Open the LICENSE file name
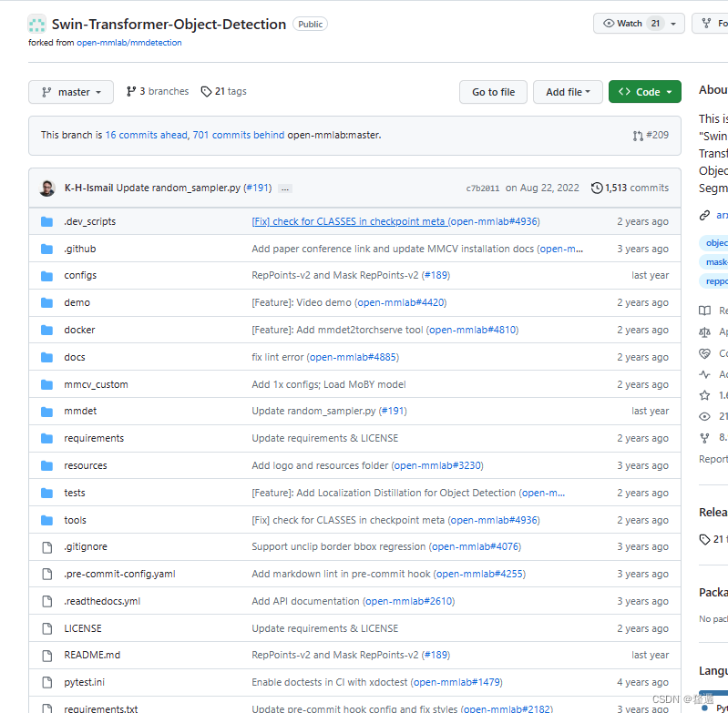728x713 pixels. [x=83, y=628]
